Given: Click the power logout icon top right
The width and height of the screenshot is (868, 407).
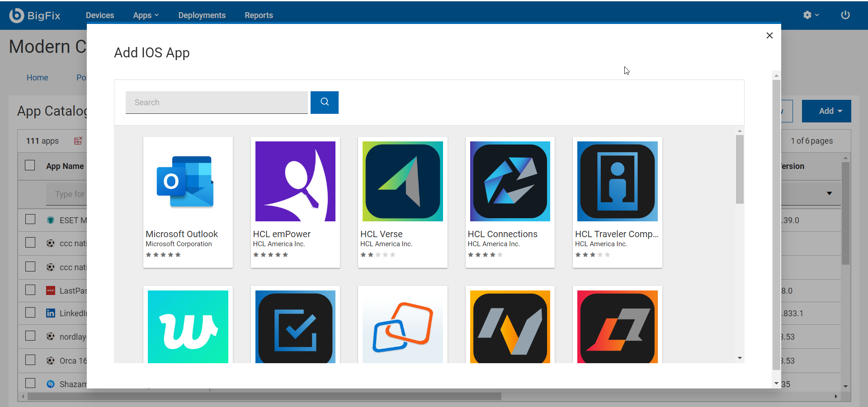Looking at the screenshot, I should (x=845, y=15).
